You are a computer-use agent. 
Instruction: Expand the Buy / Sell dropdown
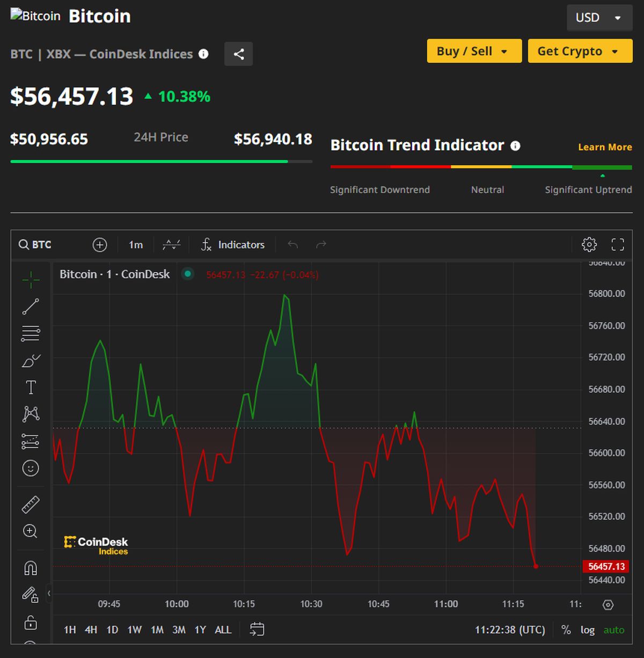(x=474, y=51)
